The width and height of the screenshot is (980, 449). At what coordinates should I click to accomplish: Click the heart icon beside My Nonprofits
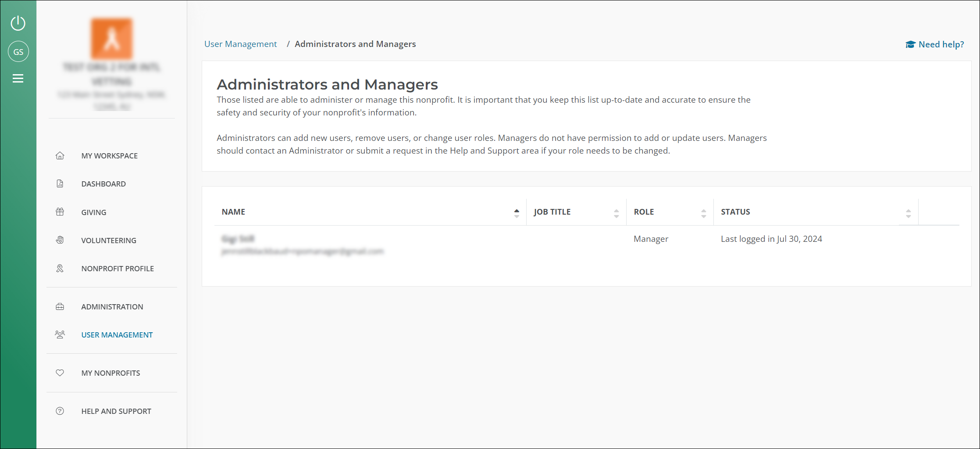pyautogui.click(x=60, y=373)
